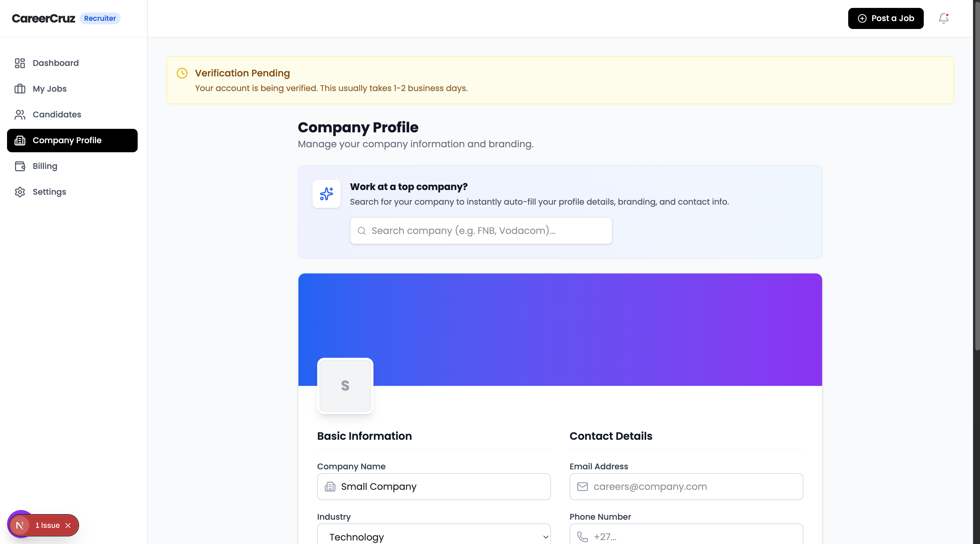
Task: Click the CareerCruz logo link
Action: tap(43, 18)
